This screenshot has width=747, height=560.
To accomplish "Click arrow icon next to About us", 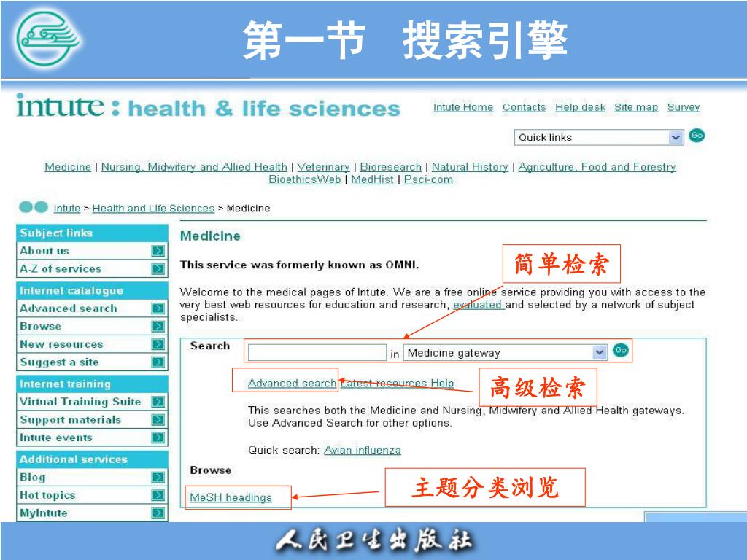I will (x=158, y=251).
